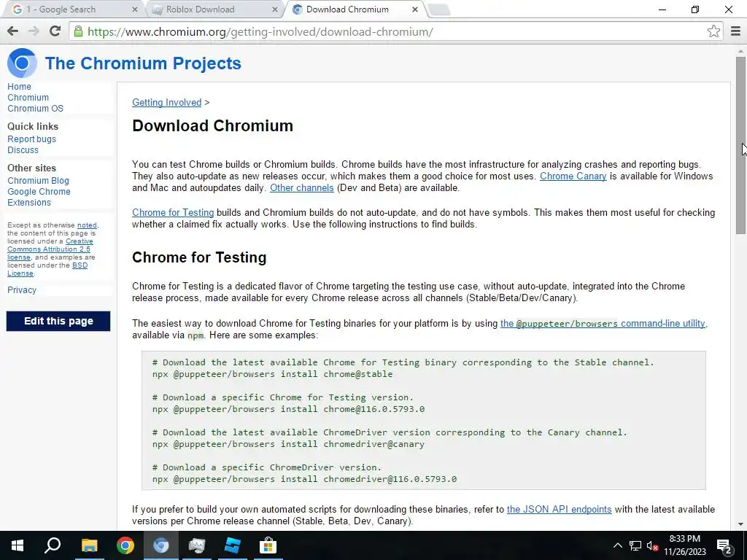Open the Google Chrome sidebar link
This screenshot has width=747, height=560.
[x=39, y=192]
